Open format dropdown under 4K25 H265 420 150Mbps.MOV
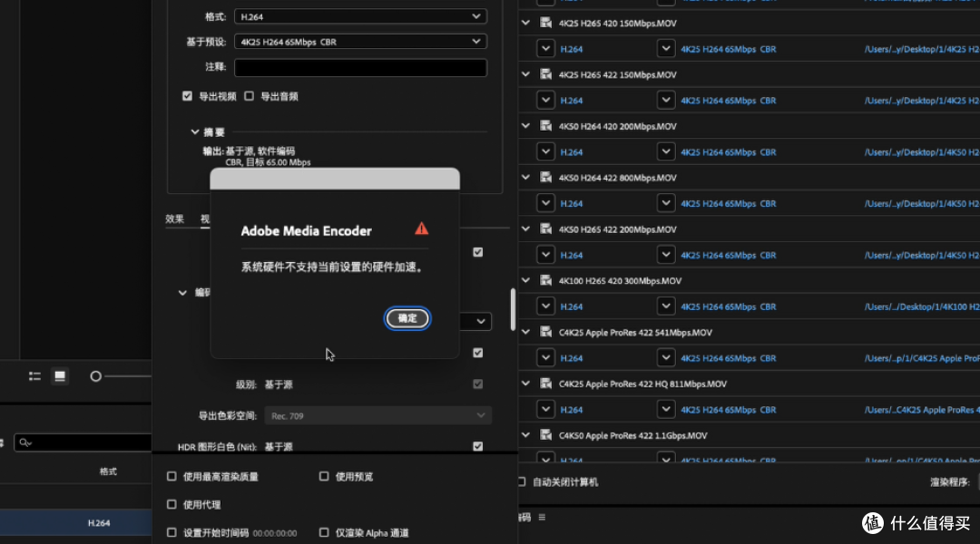Screen dimensions: 980x544 click(545, 49)
